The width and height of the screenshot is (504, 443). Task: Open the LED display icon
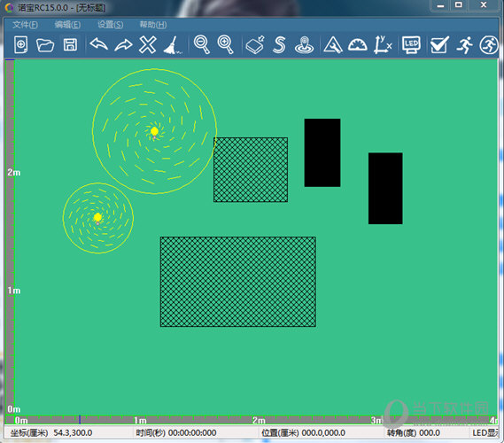click(x=411, y=44)
